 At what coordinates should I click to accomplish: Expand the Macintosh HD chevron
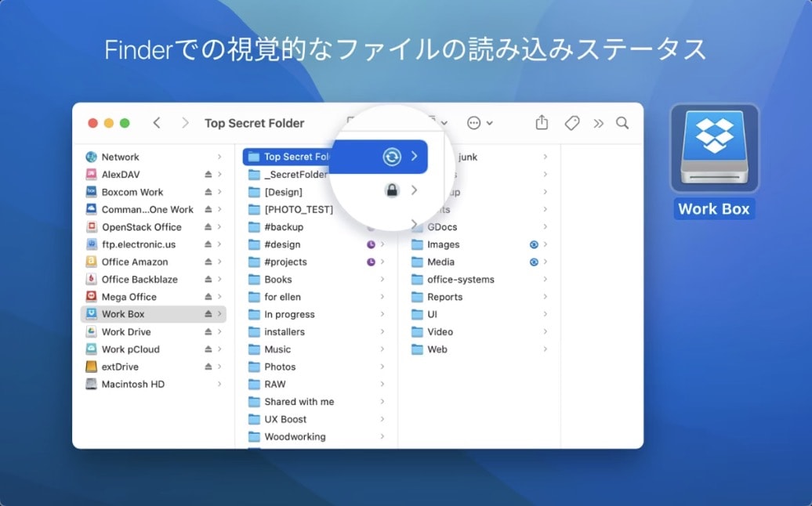[x=219, y=385]
